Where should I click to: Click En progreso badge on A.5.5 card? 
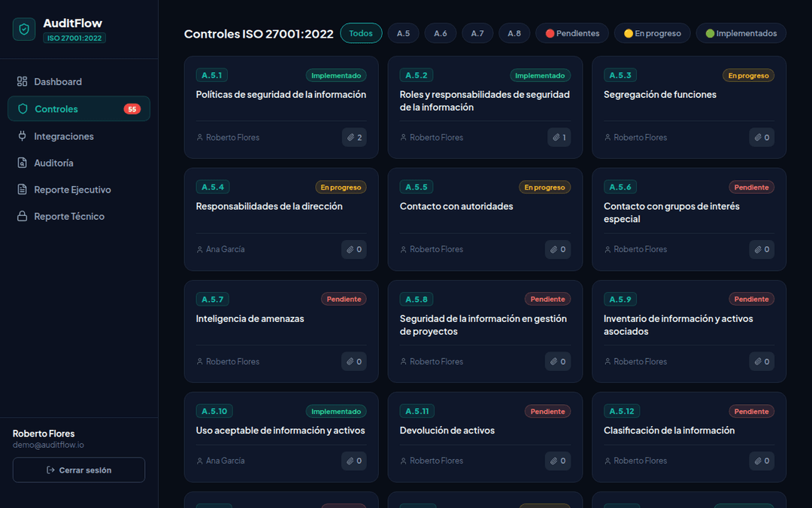point(545,187)
